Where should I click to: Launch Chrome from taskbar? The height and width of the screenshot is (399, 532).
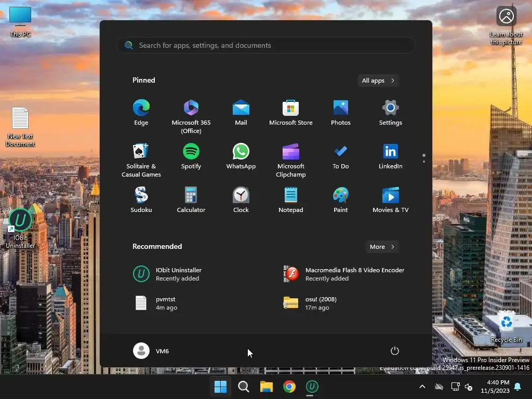pos(289,387)
